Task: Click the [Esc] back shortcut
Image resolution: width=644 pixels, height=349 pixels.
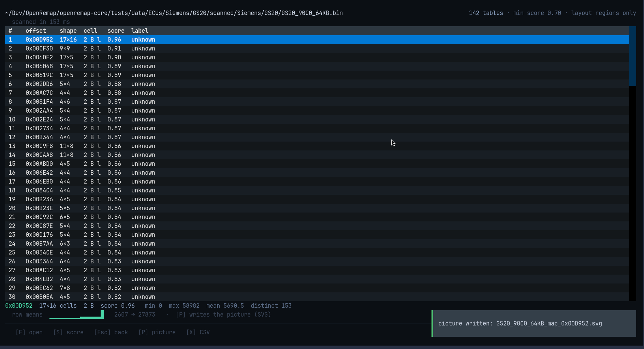Action: (111, 332)
